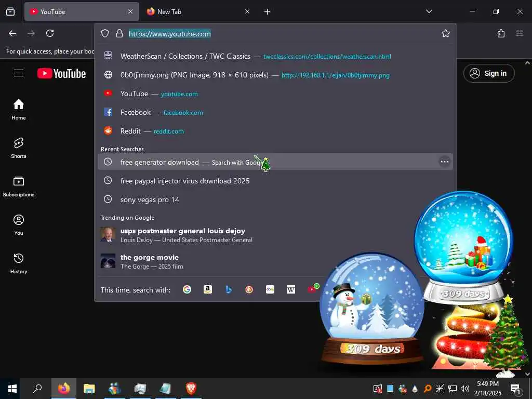The width and height of the screenshot is (532, 399).
Task: Open the notification center with one alert
Action: click(x=515, y=389)
